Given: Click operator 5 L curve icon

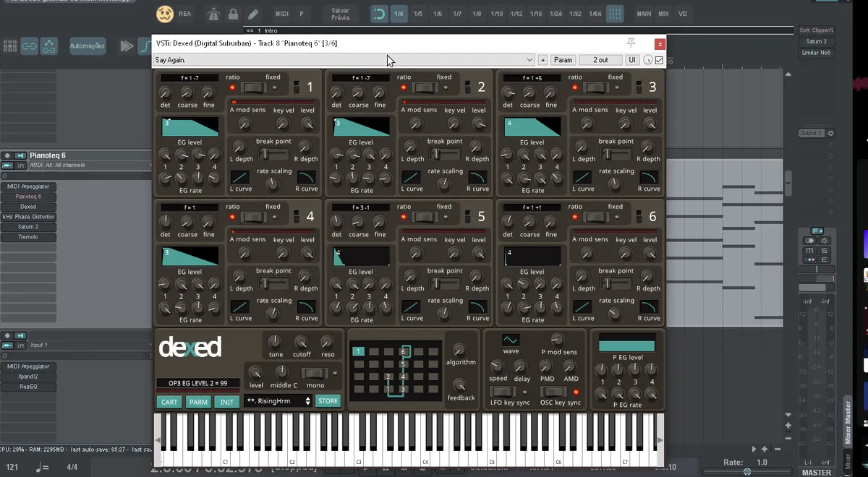Looking at the screenshot, I should pyautogui.click(x=412, y=307).
